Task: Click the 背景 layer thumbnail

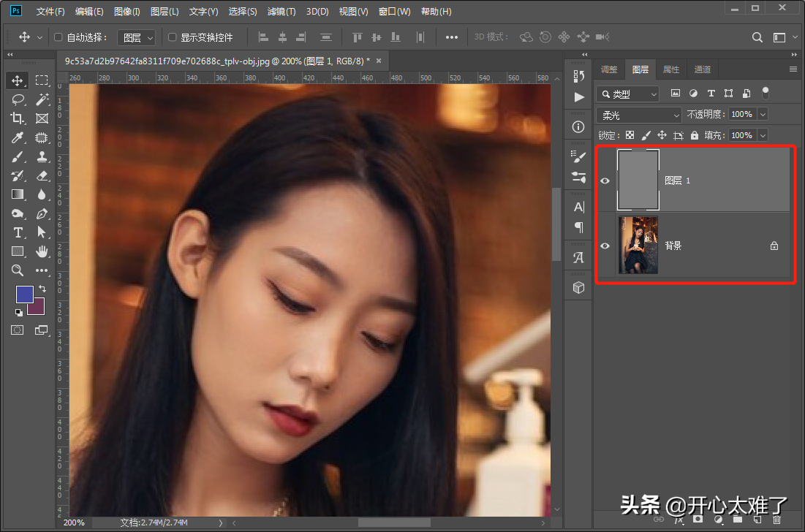Action: tap(638, 246)
